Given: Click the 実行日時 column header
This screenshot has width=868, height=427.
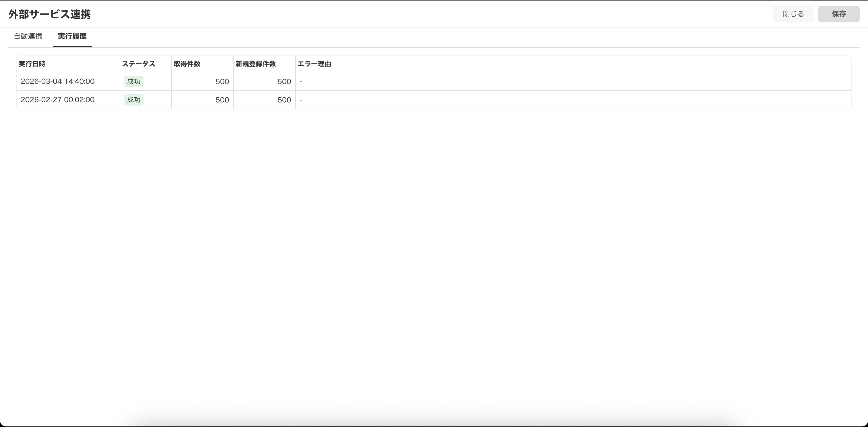Looking at the screenshot, I should tap(32, 64).
